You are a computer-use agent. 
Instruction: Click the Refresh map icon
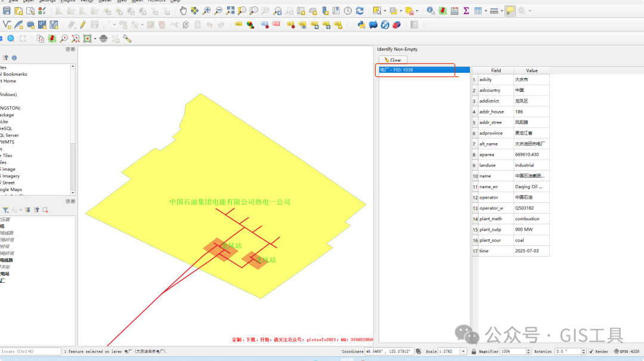pos(360,11)
